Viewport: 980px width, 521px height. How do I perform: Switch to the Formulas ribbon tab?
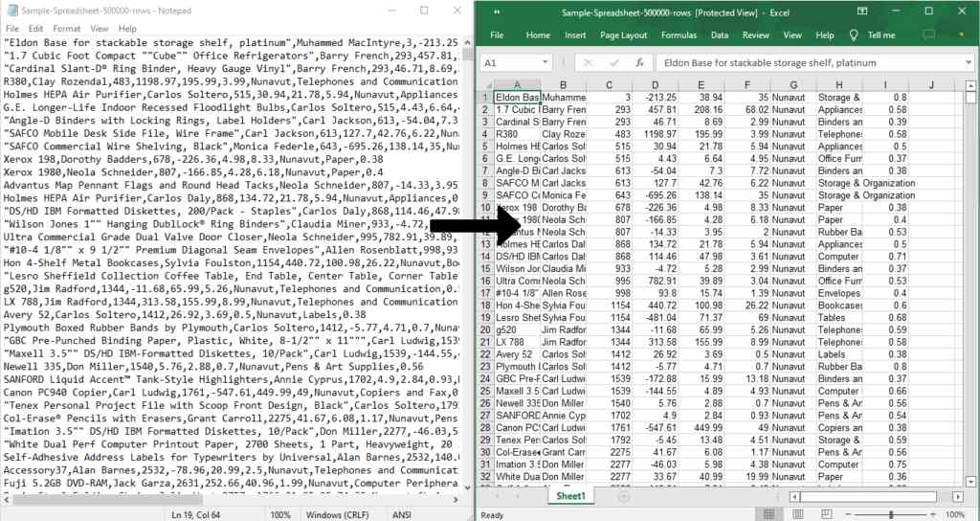coord(679,35)
